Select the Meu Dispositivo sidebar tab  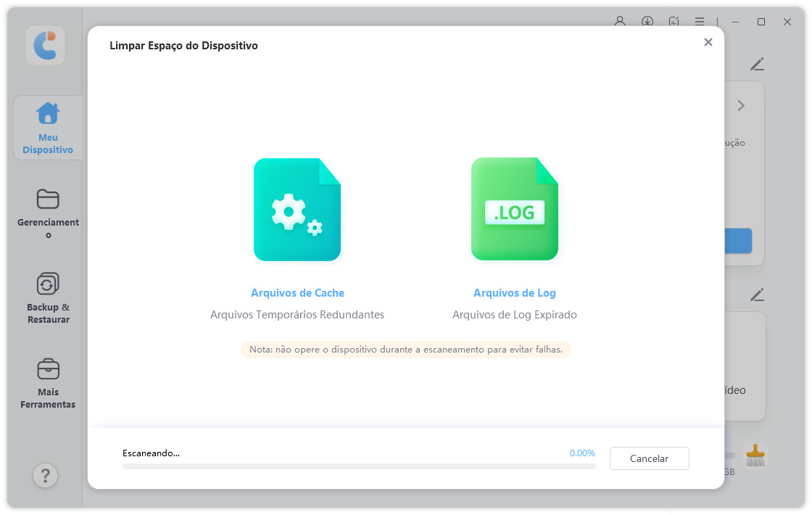pos(48,128)
